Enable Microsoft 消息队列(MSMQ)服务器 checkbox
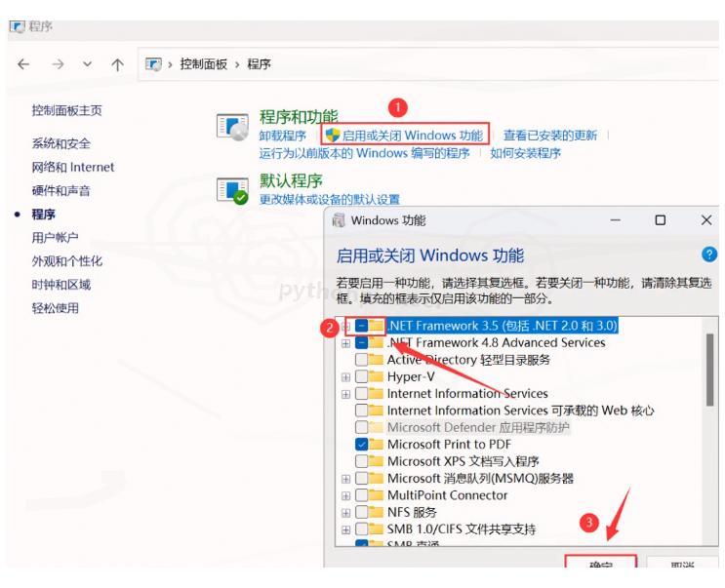Viewport: 725px width, 588px height. 362,478
